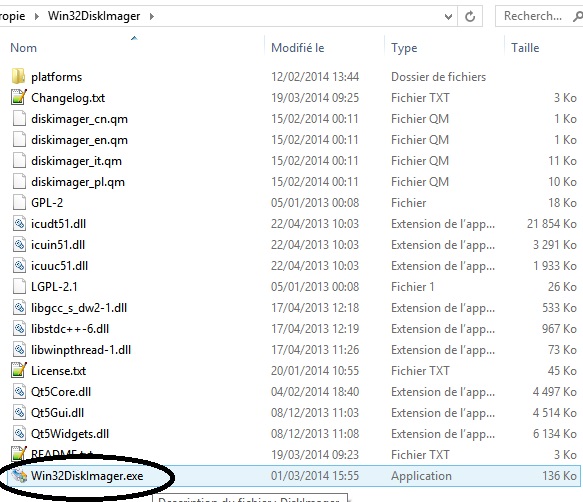Screen dimensions: 583x502
Task: Open the address bar history dropdown
Action: 448,16
